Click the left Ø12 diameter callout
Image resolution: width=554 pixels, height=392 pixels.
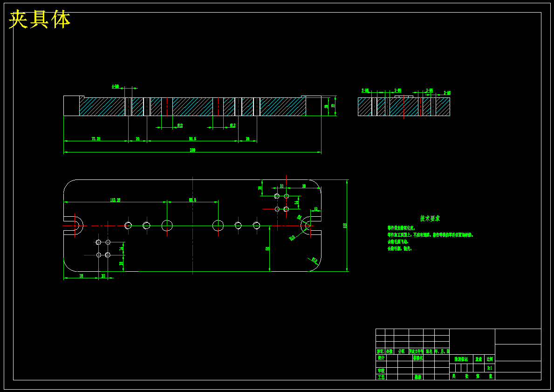click(x=179, y=125)
